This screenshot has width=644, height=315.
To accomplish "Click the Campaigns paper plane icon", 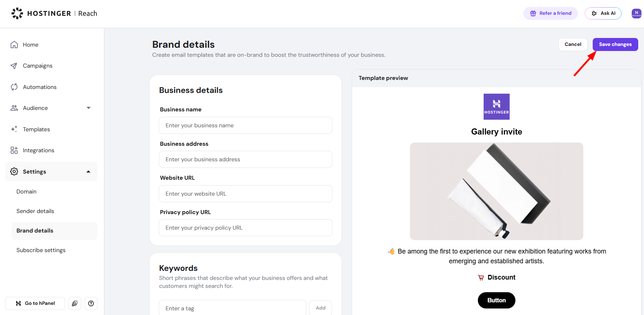I will click(14, 66).
